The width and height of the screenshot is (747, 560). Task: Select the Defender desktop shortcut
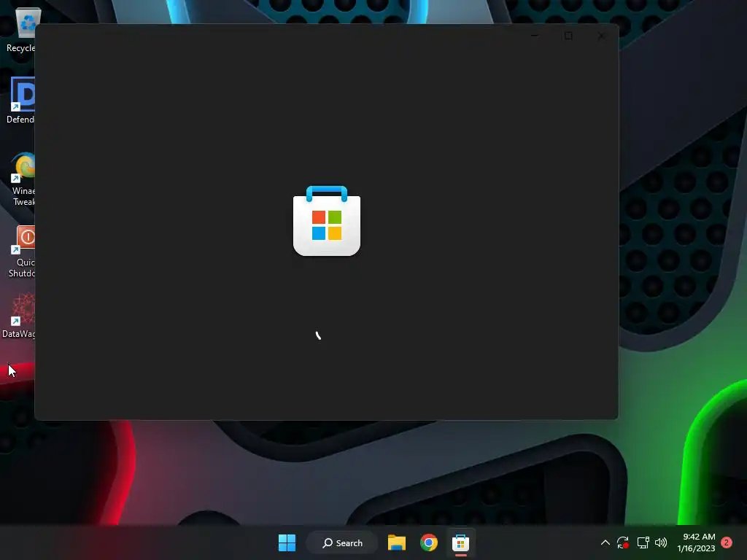pyautogui.click(x=21, y=101)
